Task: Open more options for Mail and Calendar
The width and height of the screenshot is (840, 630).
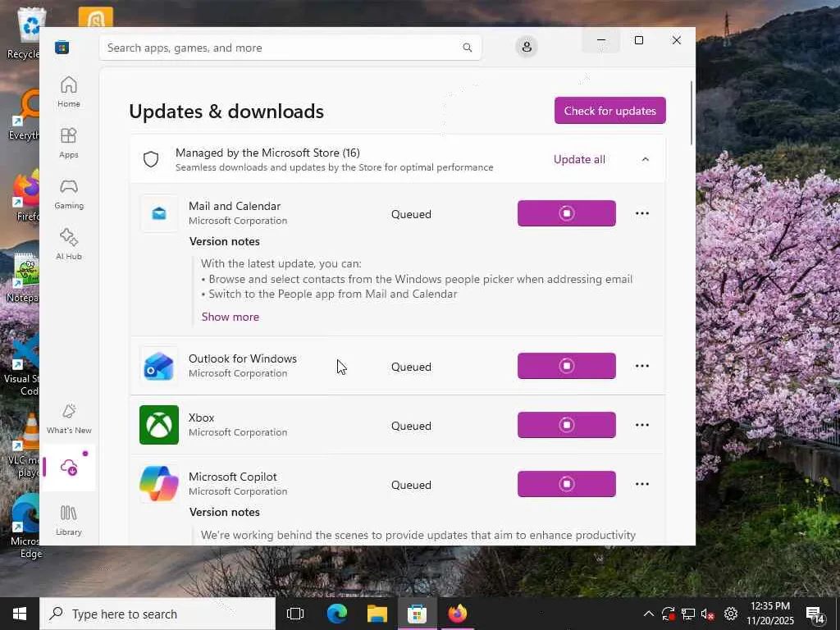Action: 641,213
